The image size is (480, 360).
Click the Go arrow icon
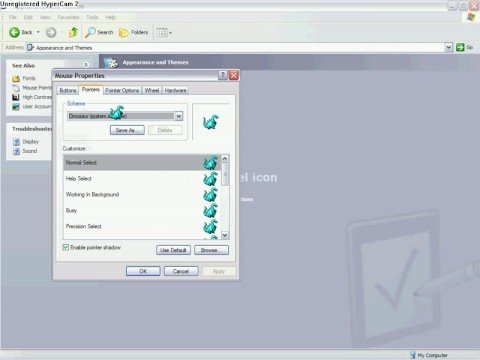(x=460, y=47)
